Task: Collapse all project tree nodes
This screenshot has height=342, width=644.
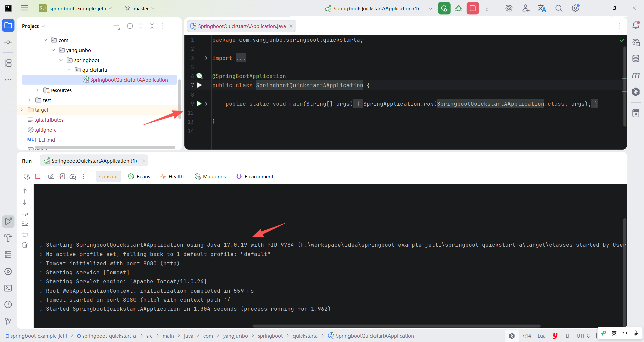Action: point(152,26)
